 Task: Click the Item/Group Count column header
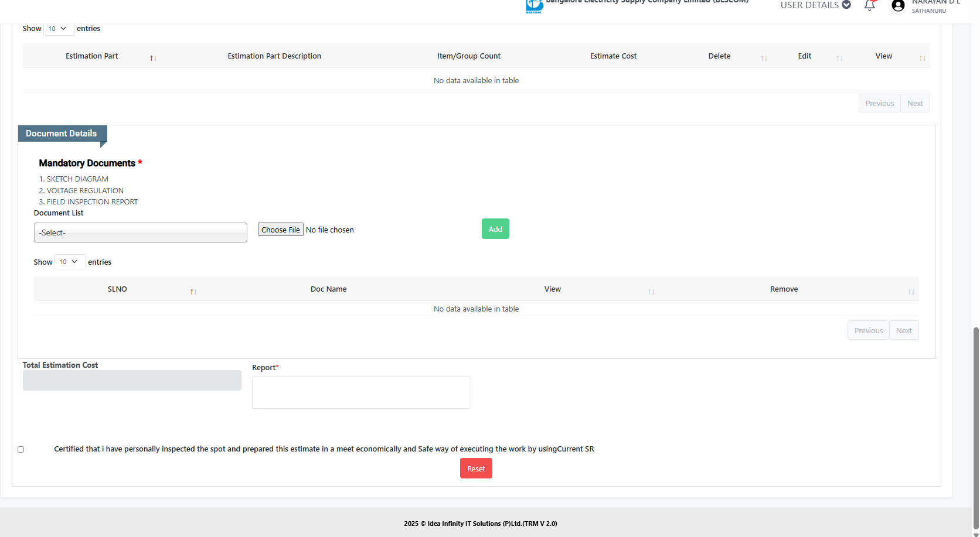pos(469,56)
